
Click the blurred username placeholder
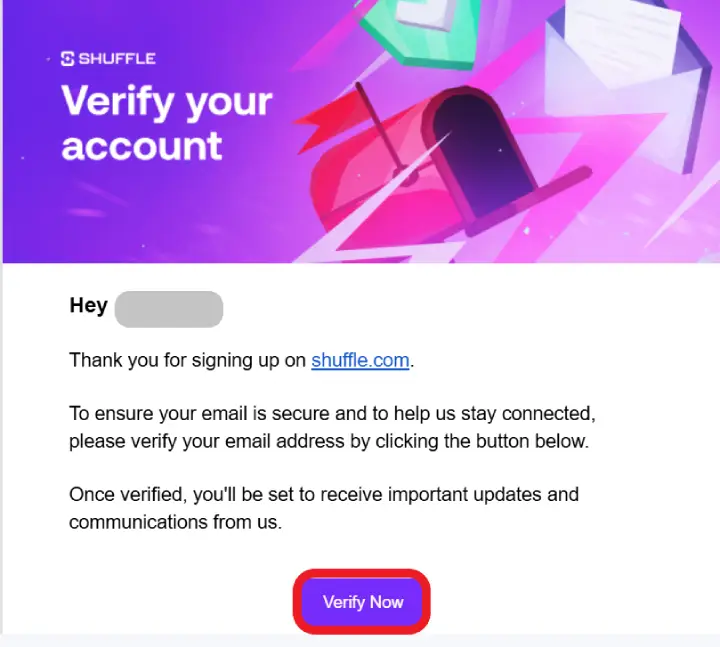point(169,309)
